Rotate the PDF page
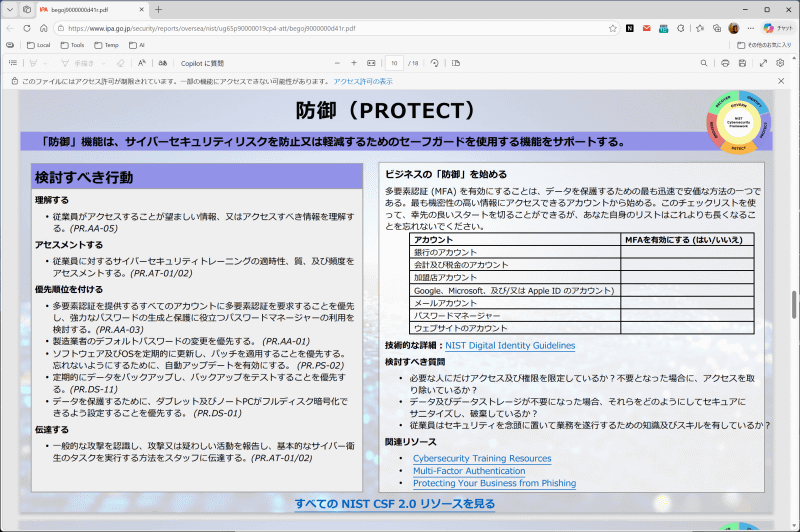Viewport: 800px width, 532px height. tap(434, 63)
